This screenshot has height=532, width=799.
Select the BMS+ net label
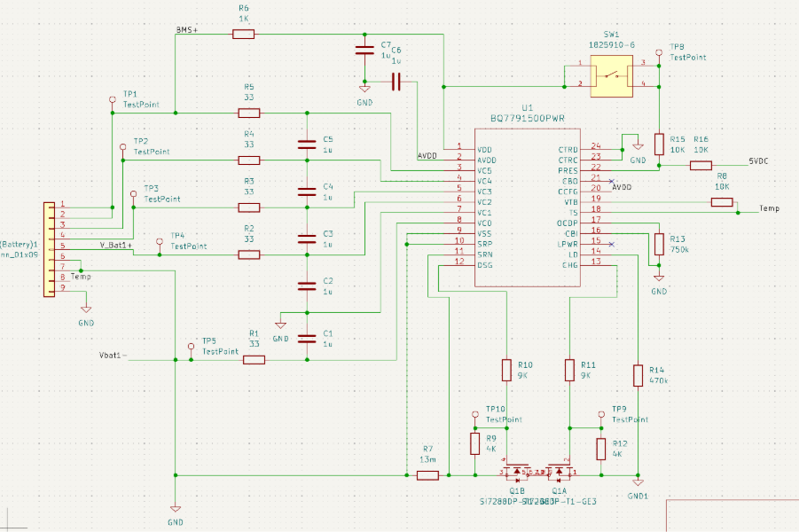[187, 30]
